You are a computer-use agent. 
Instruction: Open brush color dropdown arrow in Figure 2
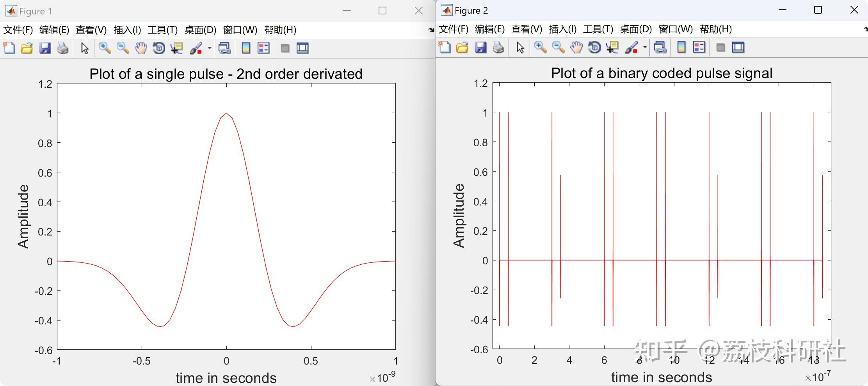point(645,47)
